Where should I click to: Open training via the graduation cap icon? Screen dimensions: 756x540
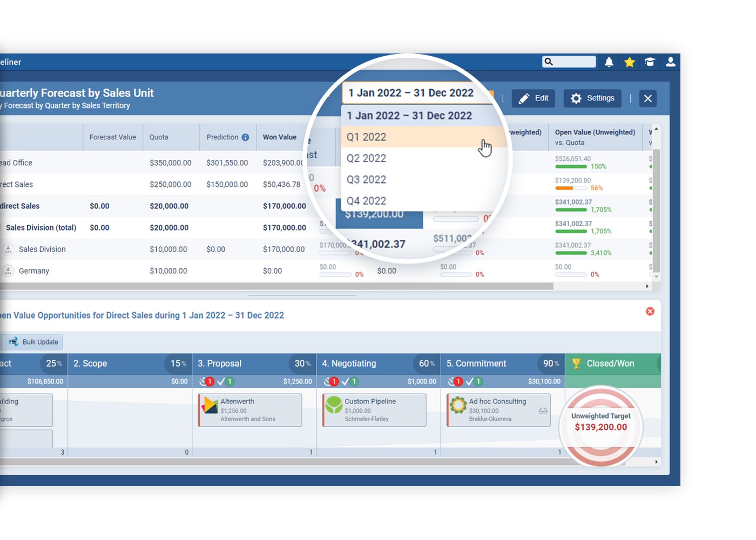(650, 62)
